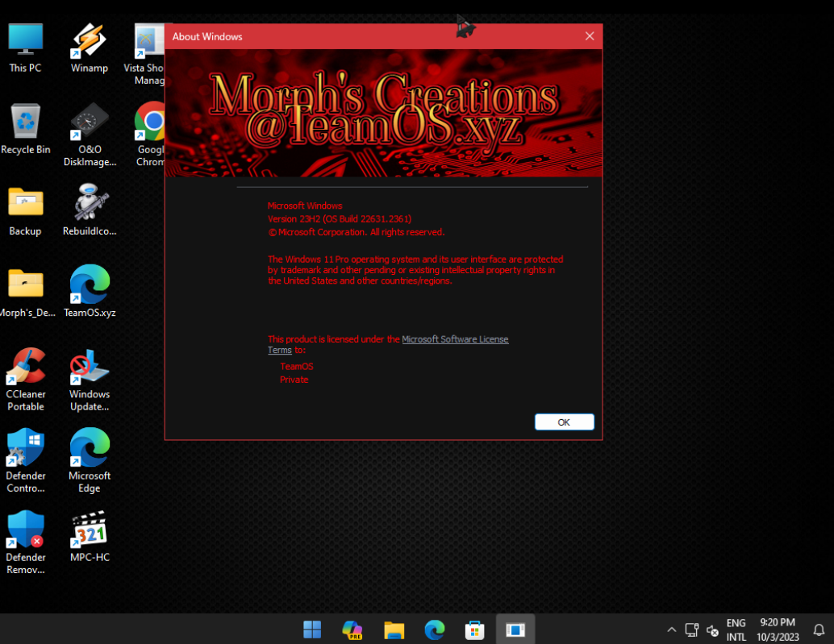This screenshot has height=644, width=834.
Task: Click the RebuildIconCache desktop icon
Action: 90,211
